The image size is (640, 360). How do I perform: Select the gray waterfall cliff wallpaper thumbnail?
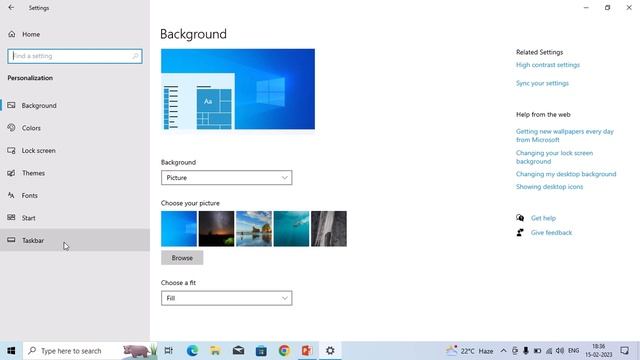point(329,229)
